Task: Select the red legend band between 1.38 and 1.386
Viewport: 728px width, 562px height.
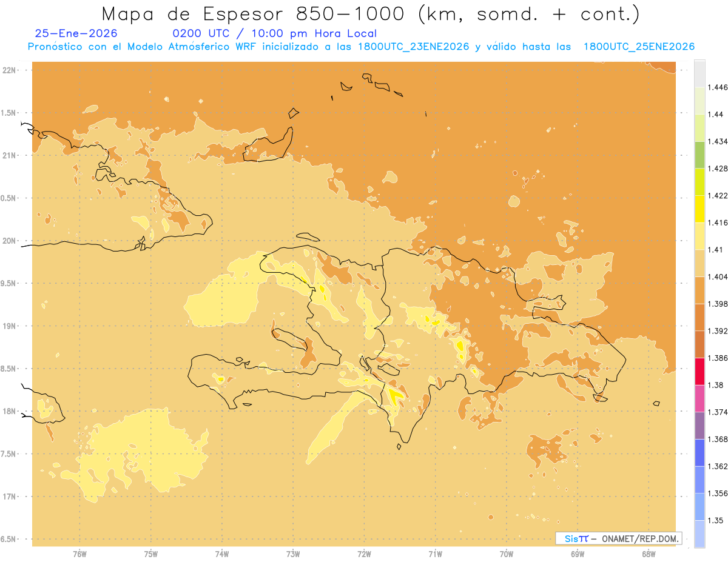Action: (699, 371)
